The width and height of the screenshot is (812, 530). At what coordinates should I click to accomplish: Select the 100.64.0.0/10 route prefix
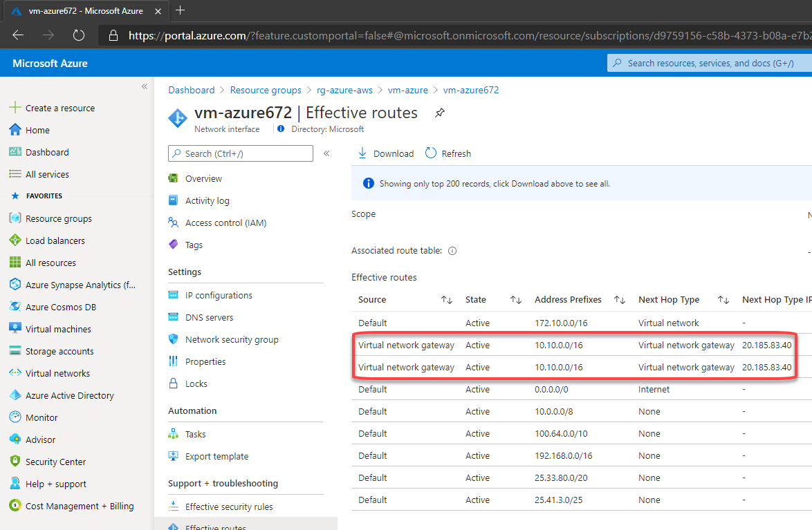pos(561,434)
